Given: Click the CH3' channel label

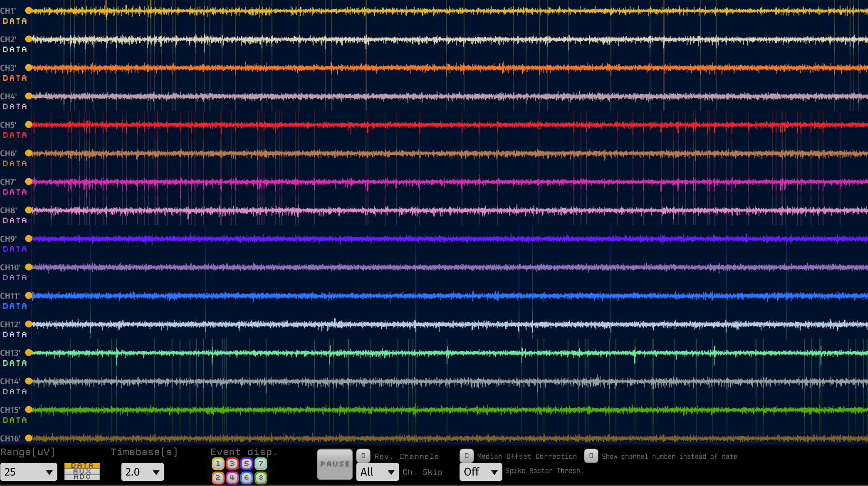Looking at the screenshot, I should [8, 68].
